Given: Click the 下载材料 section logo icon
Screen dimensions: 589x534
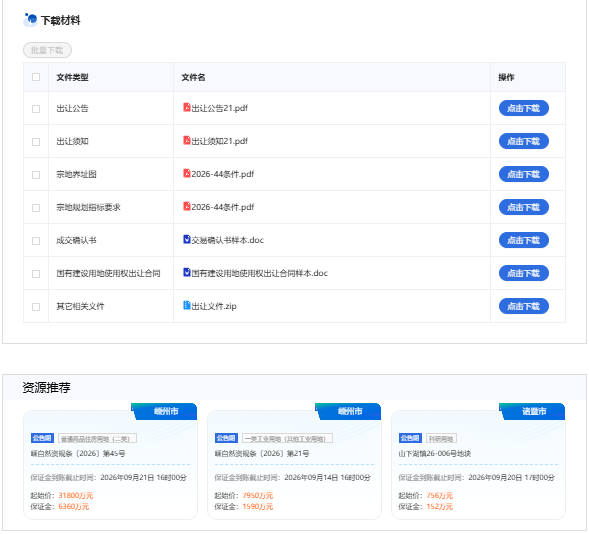Looking at the screenshot, I should click(30, 20).
